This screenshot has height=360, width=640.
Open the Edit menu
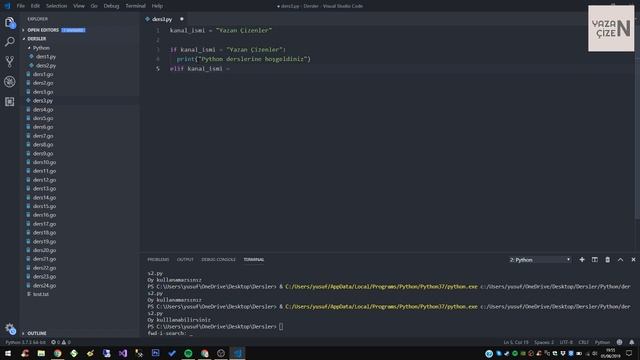point(36,6)
